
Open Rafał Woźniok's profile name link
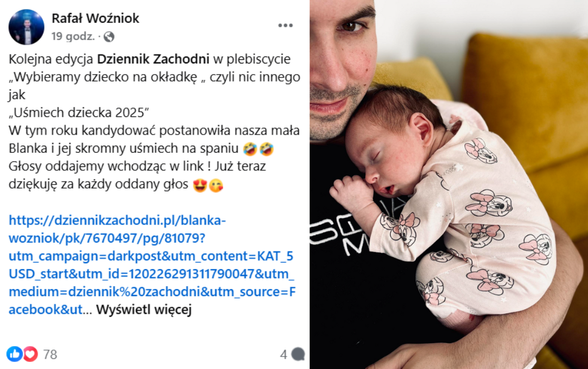point(95,18)
